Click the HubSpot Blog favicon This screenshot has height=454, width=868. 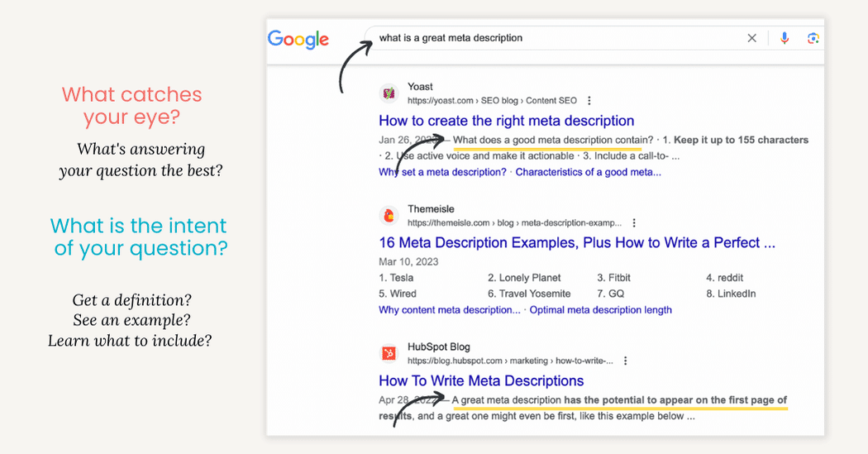[389, 353]
